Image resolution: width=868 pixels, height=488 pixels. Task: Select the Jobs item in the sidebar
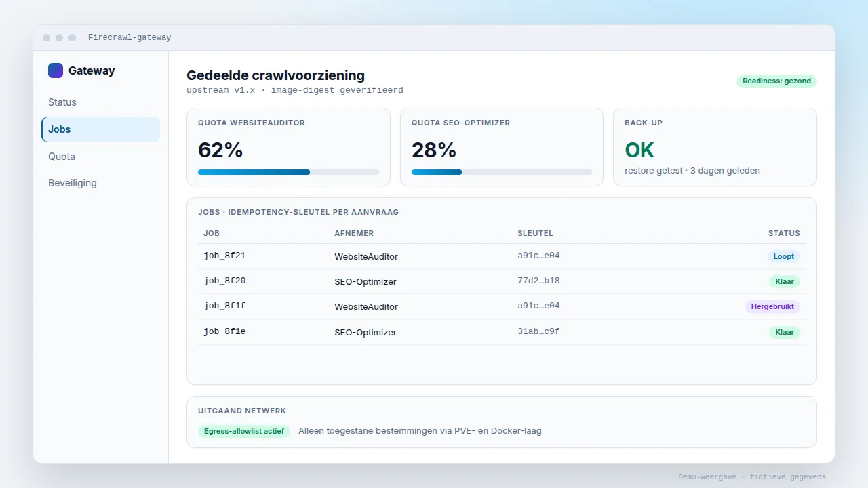point(100,129)
